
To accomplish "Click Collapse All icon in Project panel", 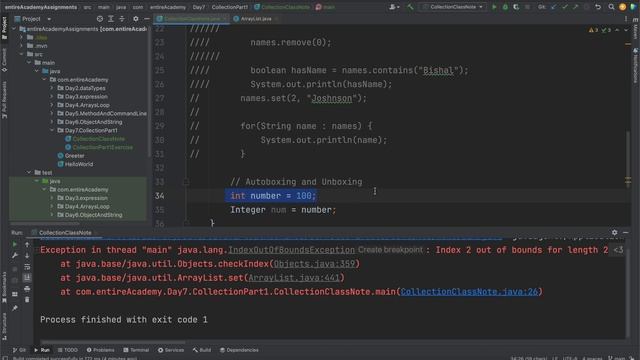I will pos(122,19).
